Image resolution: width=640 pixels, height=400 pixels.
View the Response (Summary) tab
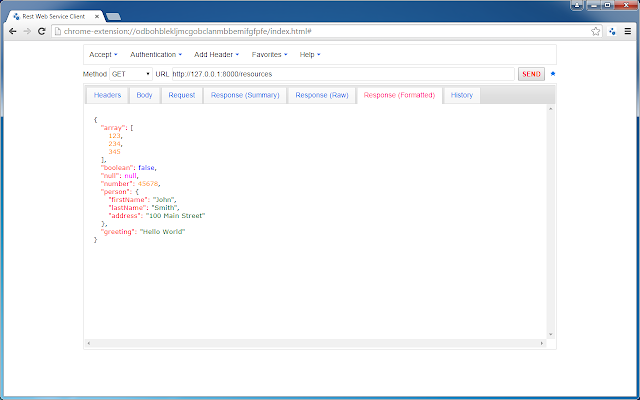[x=245, y=95]
